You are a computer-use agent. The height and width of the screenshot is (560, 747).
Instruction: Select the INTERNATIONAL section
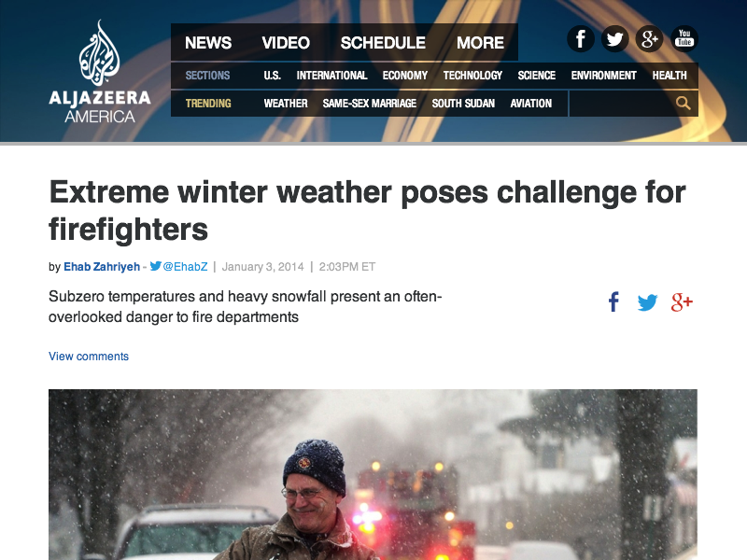pos(332,76)
